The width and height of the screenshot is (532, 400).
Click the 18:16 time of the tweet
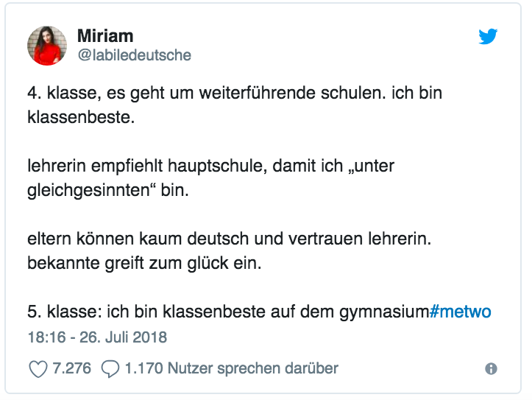coord(47,337)
